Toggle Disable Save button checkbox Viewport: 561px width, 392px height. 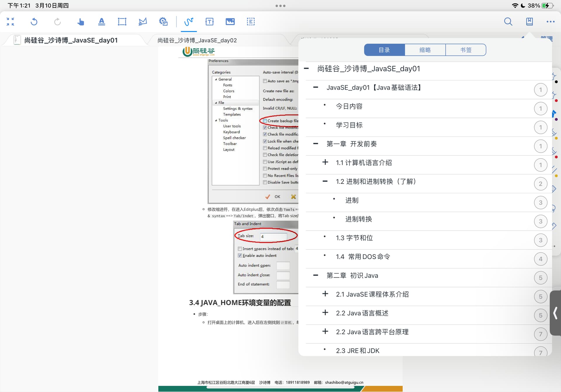(265, 182)
